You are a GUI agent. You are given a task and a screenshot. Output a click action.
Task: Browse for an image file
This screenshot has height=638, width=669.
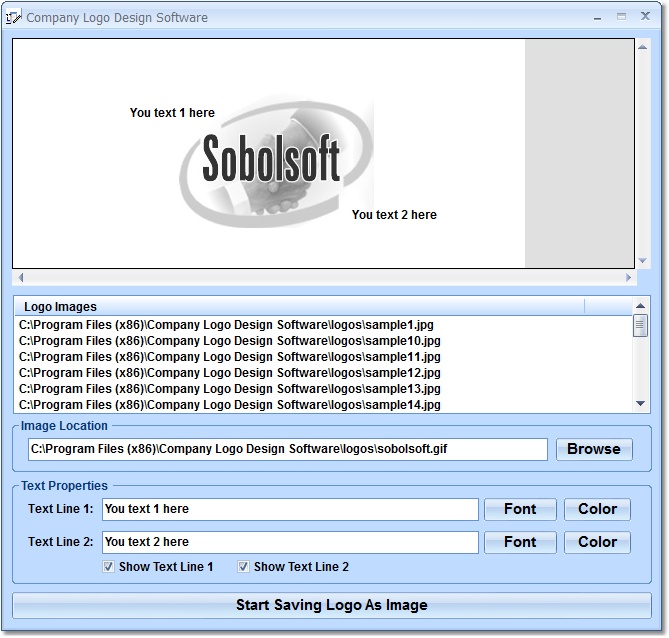click(594, 449)
